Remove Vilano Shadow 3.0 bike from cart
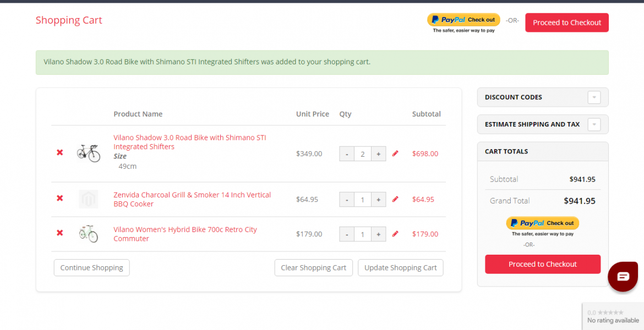The height and width of the screenshot is (330, 644). (60, 153)
